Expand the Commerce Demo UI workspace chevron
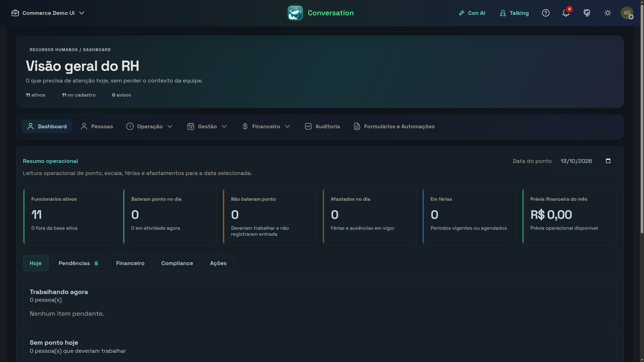Viewport: 644px width, 362px height. coord(82,13)
